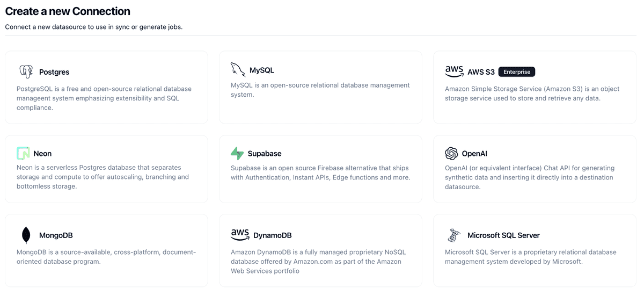Open the Microsoft SQL Server heading
The image size is (644, 295).
[x=503, y=235]
